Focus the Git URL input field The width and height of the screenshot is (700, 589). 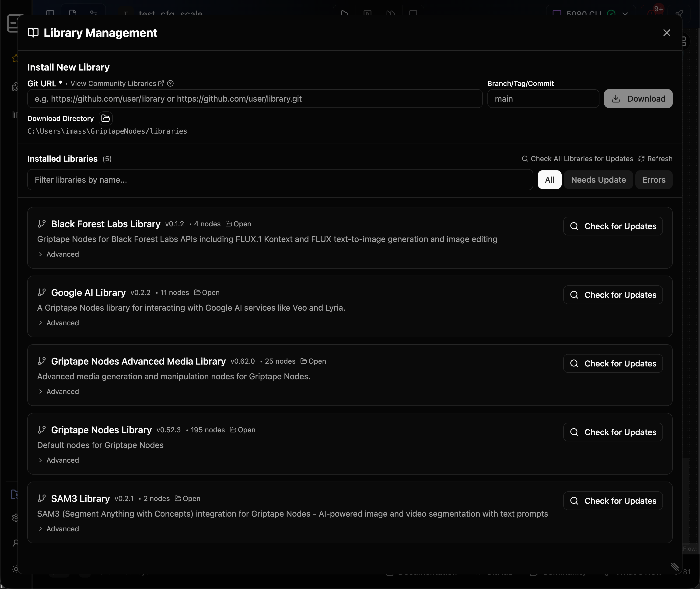click(255, 99)
